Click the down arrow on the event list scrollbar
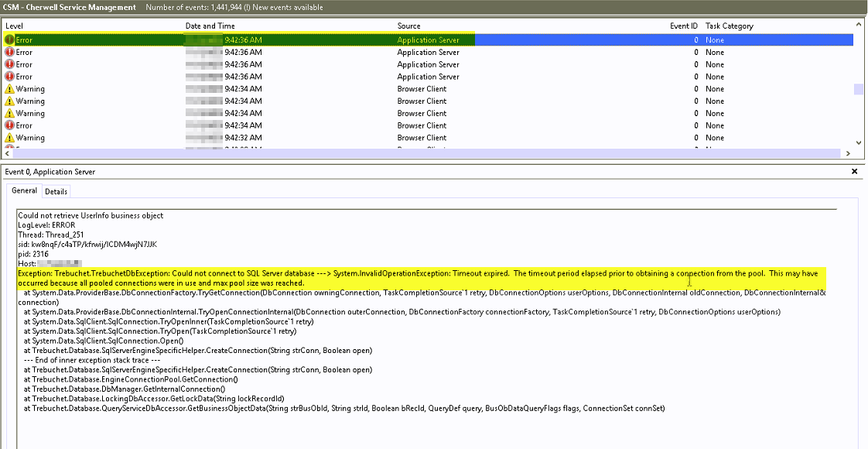Screen dimensions: 868x449 [858, 141]
